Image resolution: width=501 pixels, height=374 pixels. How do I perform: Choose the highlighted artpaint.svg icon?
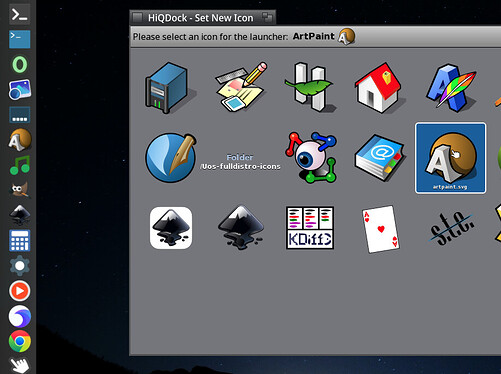(450, 158)
